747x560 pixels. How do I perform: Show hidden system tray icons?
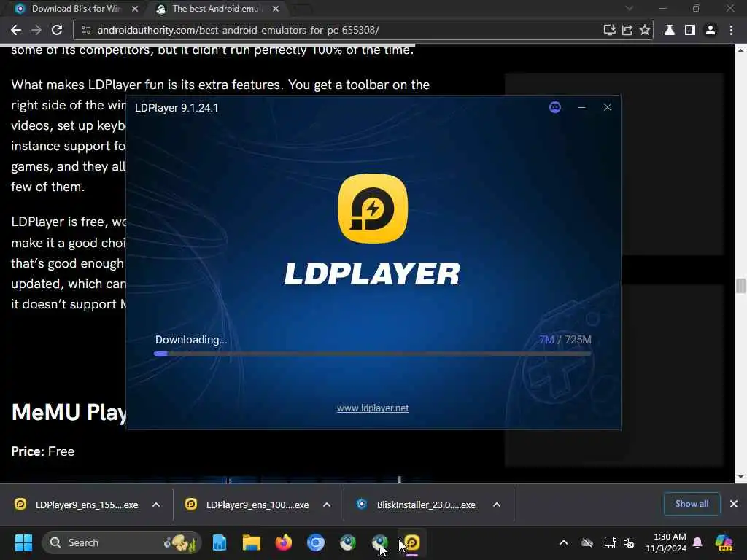pos(564,542)
